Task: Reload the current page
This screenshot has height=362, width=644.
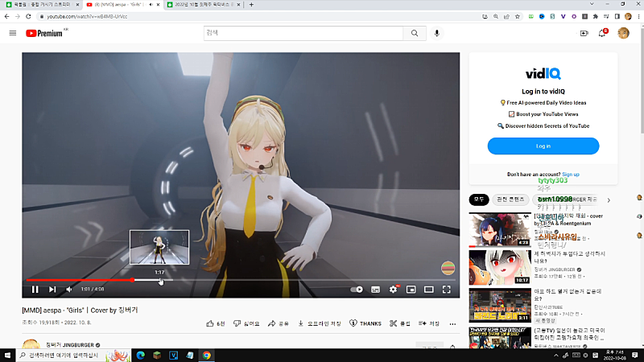Action: coord(28,16)
